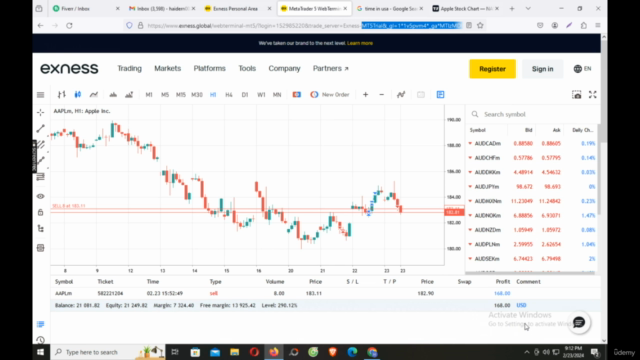Image resolution: width=640 pixels, height=360 pixels.
Task: Open File Explorer from the taskbar
Action: 234,352
